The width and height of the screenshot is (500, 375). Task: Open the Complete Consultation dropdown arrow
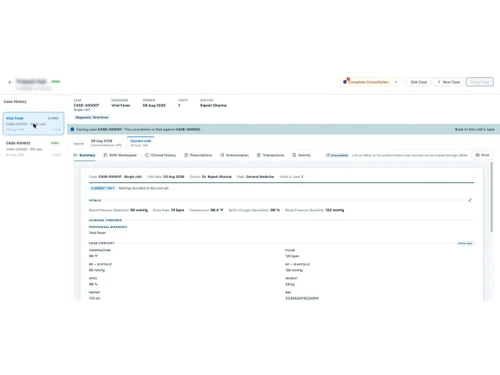[x=396, y=82]
